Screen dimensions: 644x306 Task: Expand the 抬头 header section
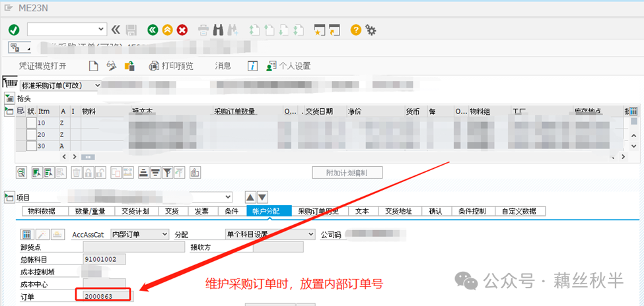(x=9, y=98)
